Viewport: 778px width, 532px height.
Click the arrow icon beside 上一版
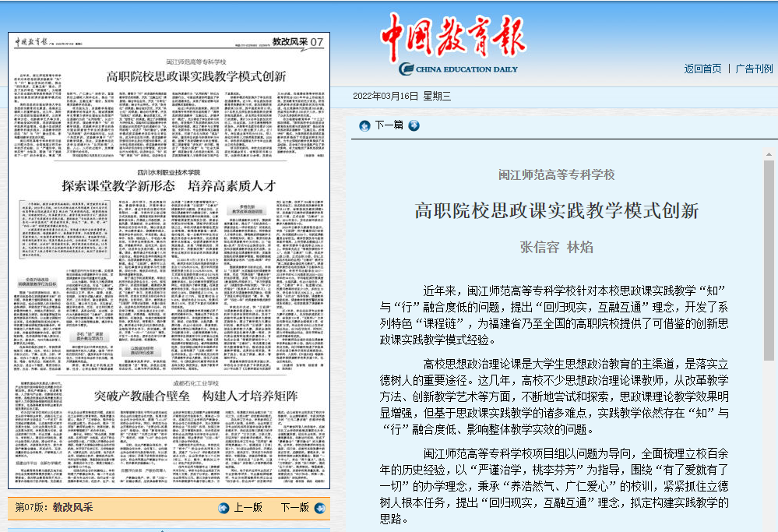[x=224, y=508]
